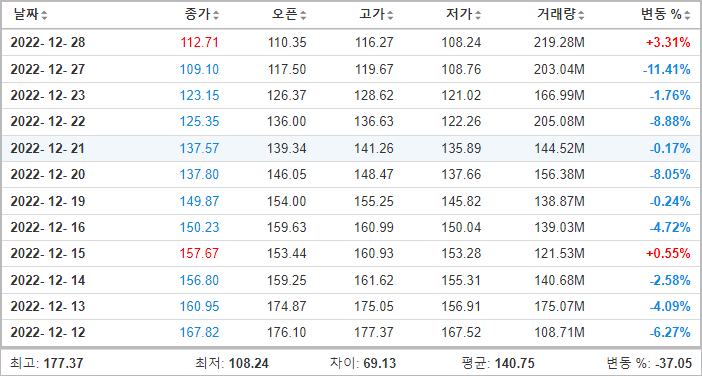Click closing price 157.67
This screenshot has width=702, height=376.
200,254
